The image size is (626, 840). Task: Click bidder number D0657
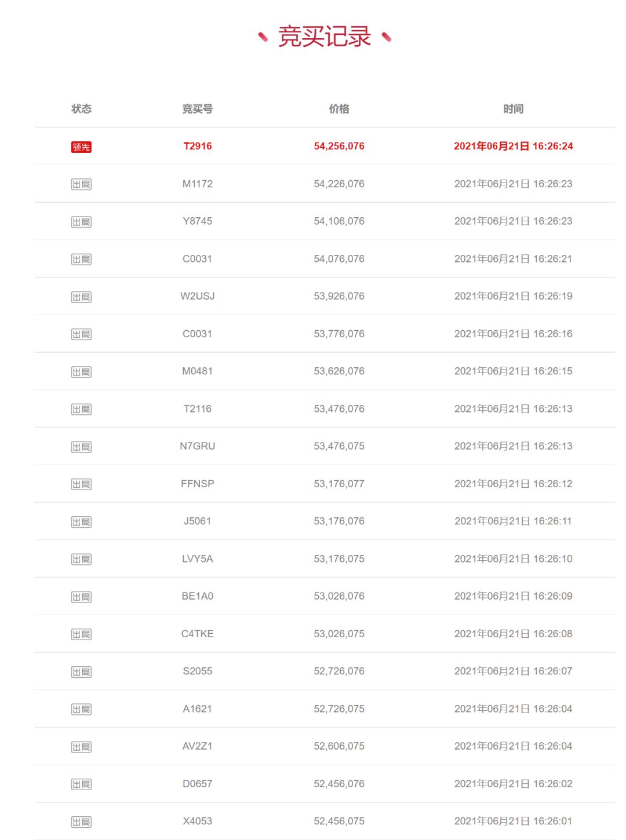pos(197,784)
